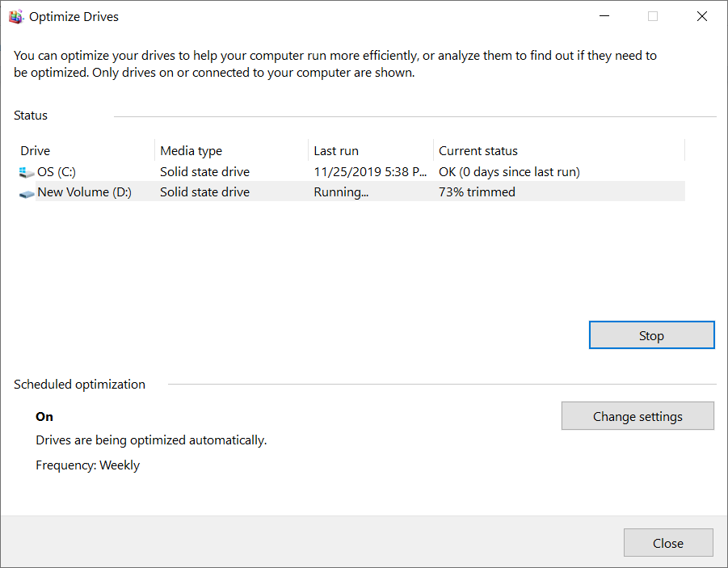Select the OS (C:) drive name

[x=57, y=172]
